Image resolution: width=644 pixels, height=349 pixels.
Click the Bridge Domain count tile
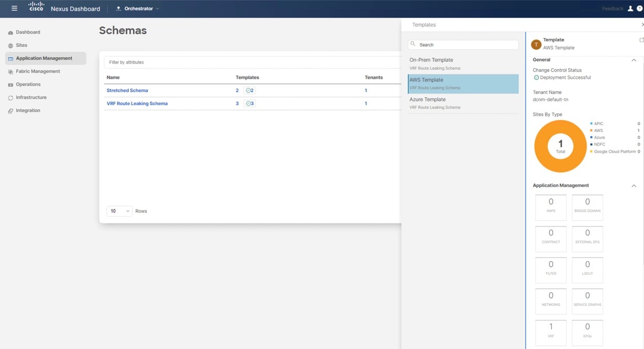[588, 208]
